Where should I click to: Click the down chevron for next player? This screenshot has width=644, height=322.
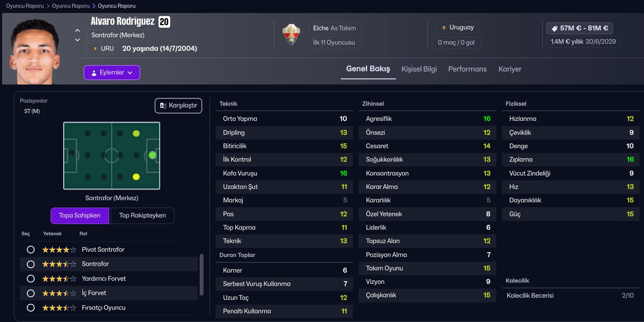coord(78,40)
